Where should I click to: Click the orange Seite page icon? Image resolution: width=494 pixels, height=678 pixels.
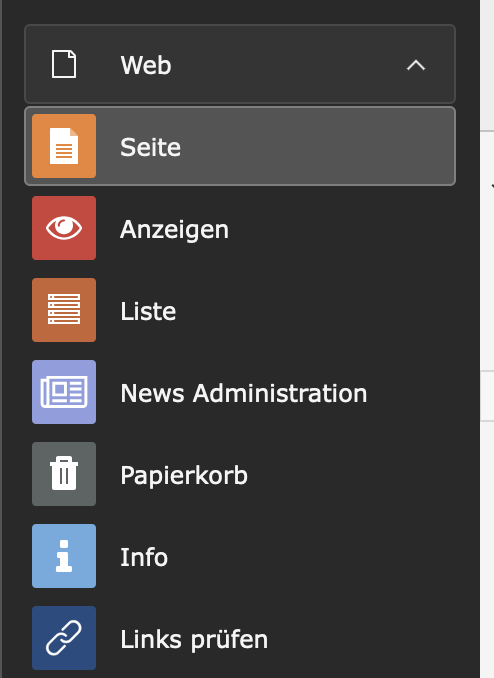tap(64, 146)
